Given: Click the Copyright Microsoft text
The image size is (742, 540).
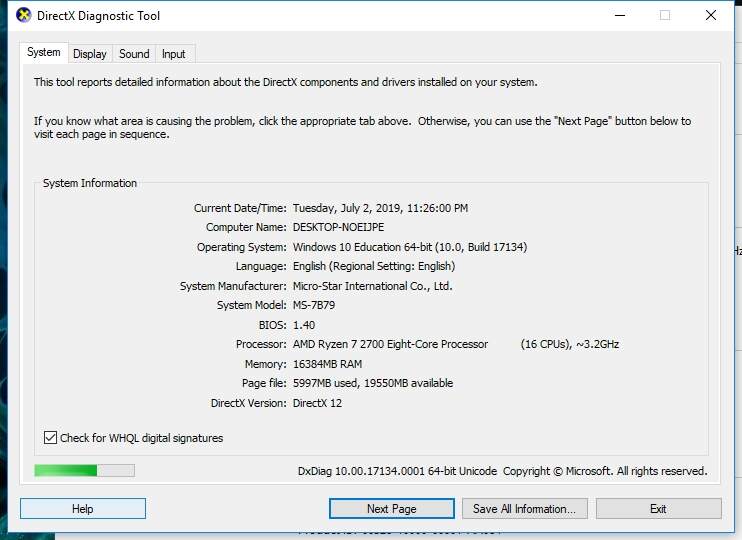Looking at the screenshot, I should tap(605, 471).
